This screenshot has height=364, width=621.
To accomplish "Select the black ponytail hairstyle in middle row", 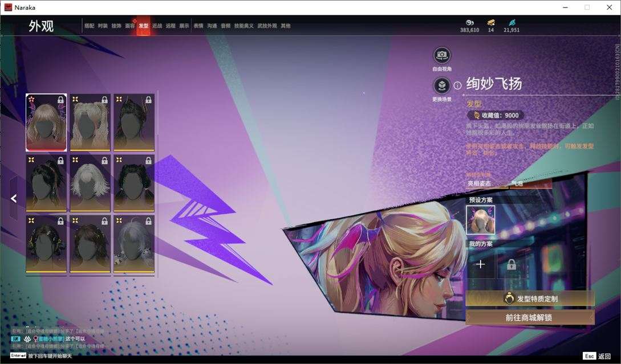I will pyautogui.click(x=46, y=183).
